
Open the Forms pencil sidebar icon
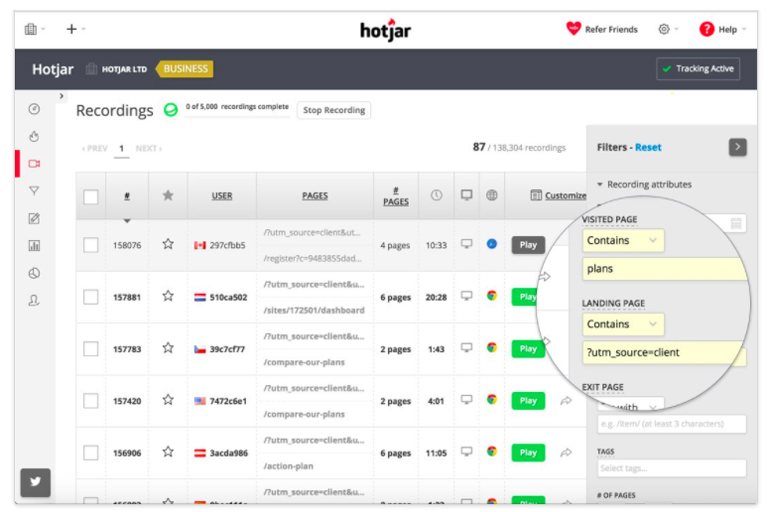[34, 219]
